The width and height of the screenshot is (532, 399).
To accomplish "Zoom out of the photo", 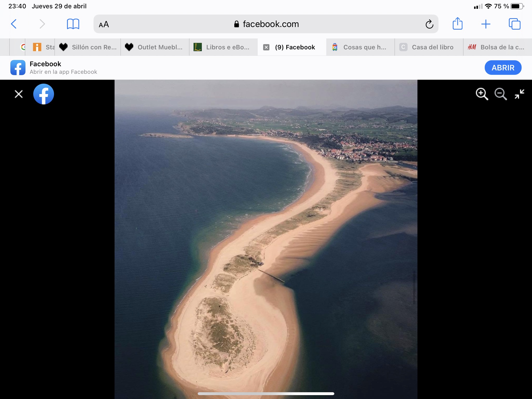I will (x=500, y=94).
